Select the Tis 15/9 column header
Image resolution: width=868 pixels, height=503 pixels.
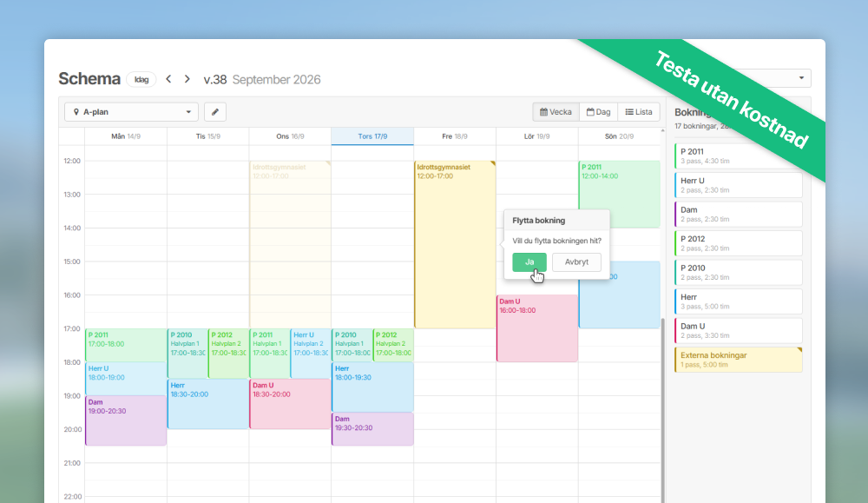(x=208, y=136)
